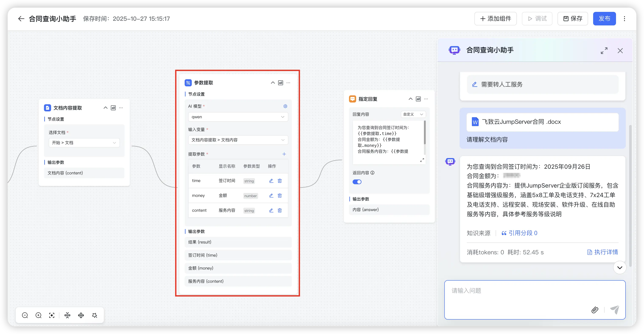The image size is (644, 334).
Task: Open 文档内容提取 node more options
Action: pos(121,108)
